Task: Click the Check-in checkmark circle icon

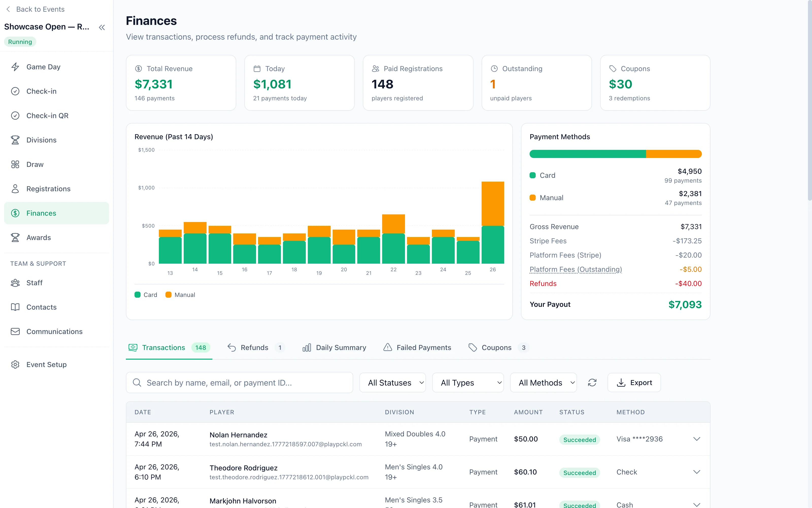Action: (15, 91)
